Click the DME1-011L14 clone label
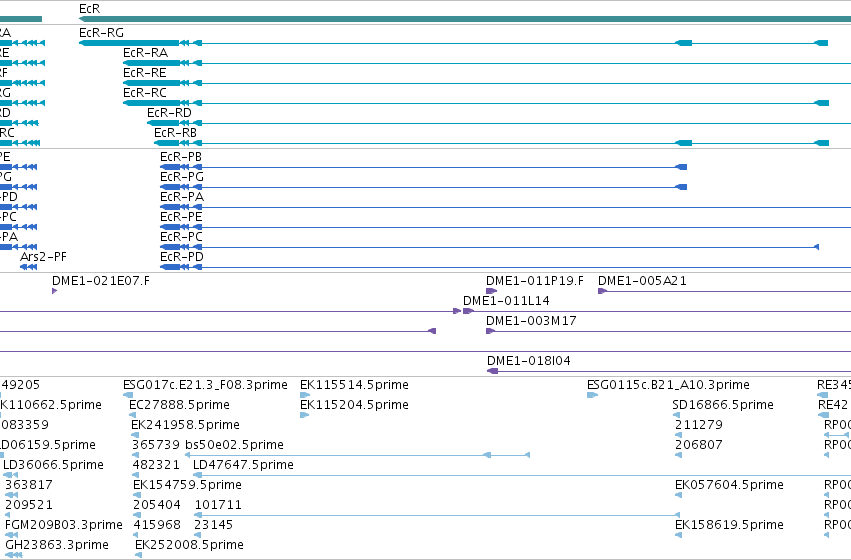Viewport: 851px width, 560px height. point(506,301)
